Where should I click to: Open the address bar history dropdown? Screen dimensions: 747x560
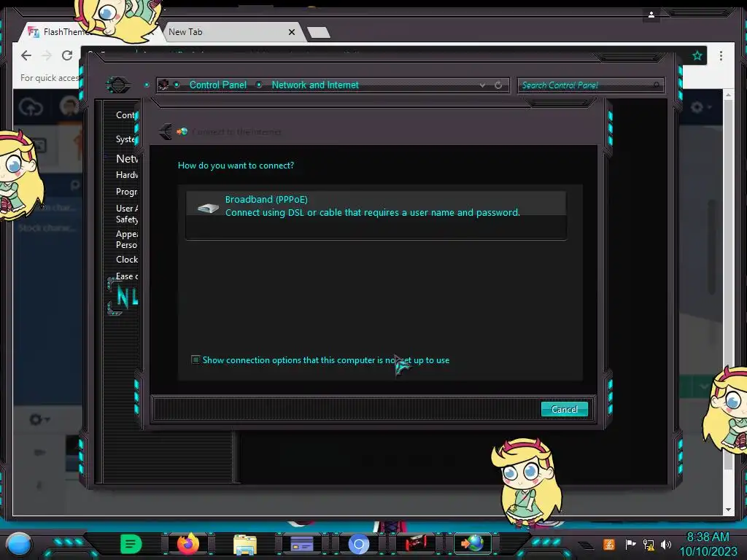(483, 85)
